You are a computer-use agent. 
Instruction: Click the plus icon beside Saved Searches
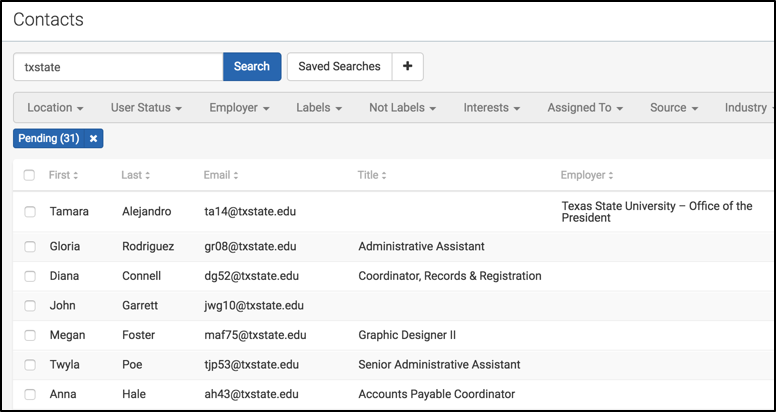click(x=407, y=66)
